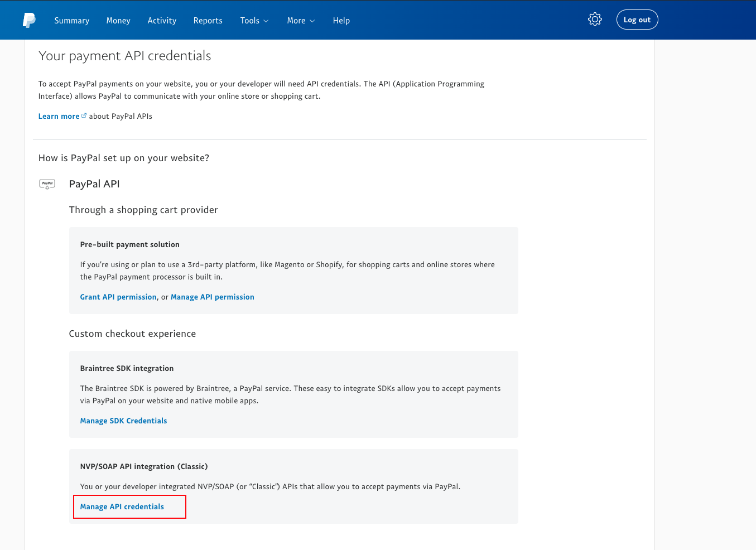Click the PayPal logo icon
Image resolution: width=756 pixels, height=550 pixels.
29,20
